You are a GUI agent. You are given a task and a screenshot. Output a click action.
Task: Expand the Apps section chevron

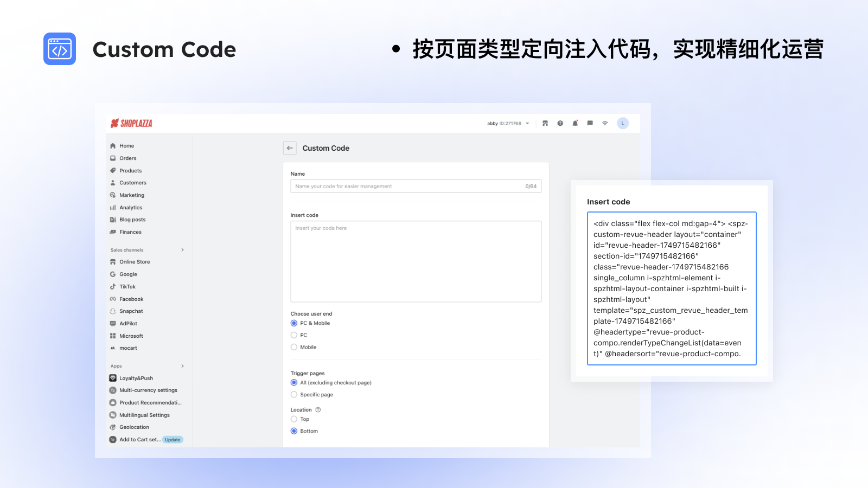pyautogui.click(x=182, y=366)
